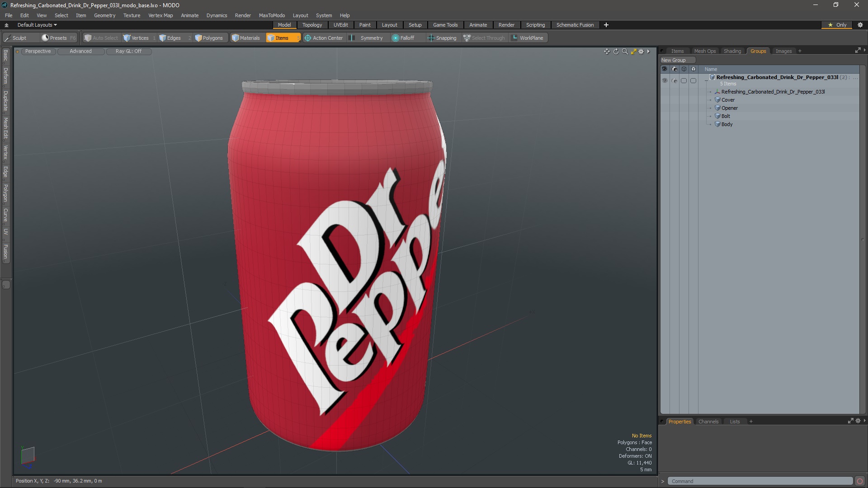Open the WorkPlane options
Viewport: 868px width, 488px height.
pyautogui.click(x=528, y=38)
